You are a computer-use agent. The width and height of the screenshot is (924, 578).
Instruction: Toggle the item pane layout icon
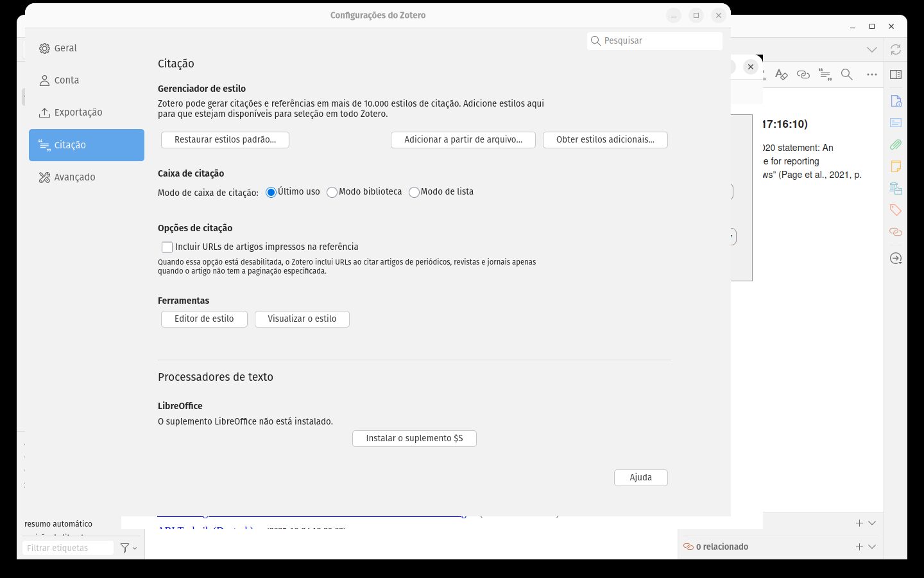896,74
